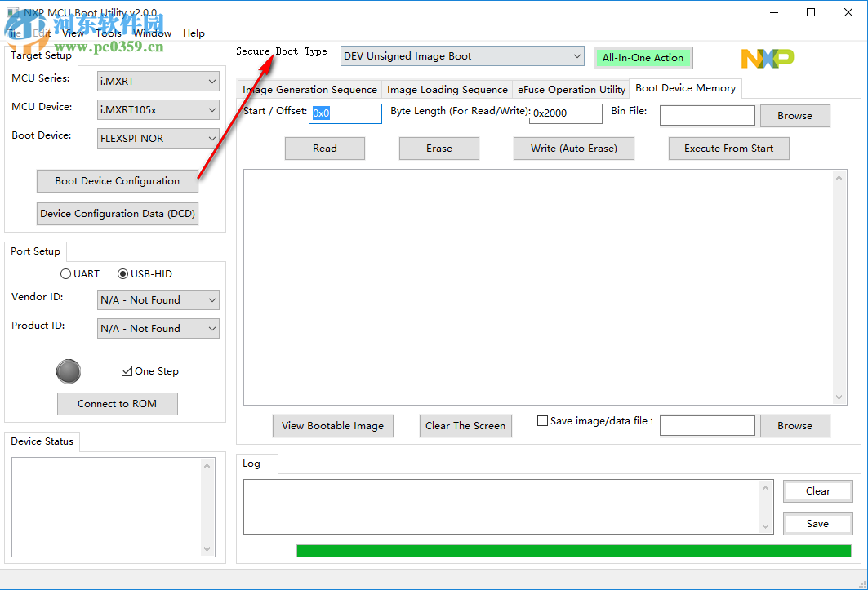Viewport: 868px width, 590px height.
Task: Click View Bootable Image
Action: point(332,426)
